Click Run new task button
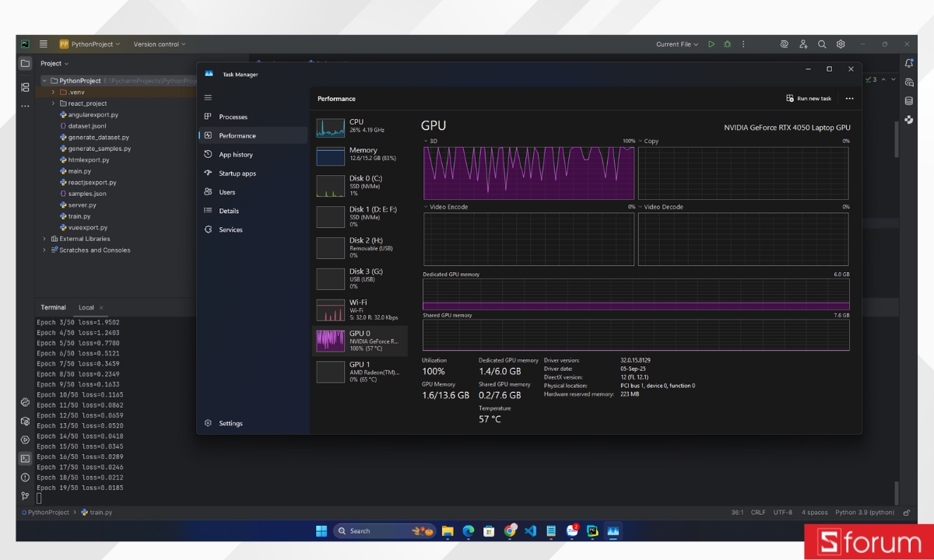934x560 pixels. point(809,99)
